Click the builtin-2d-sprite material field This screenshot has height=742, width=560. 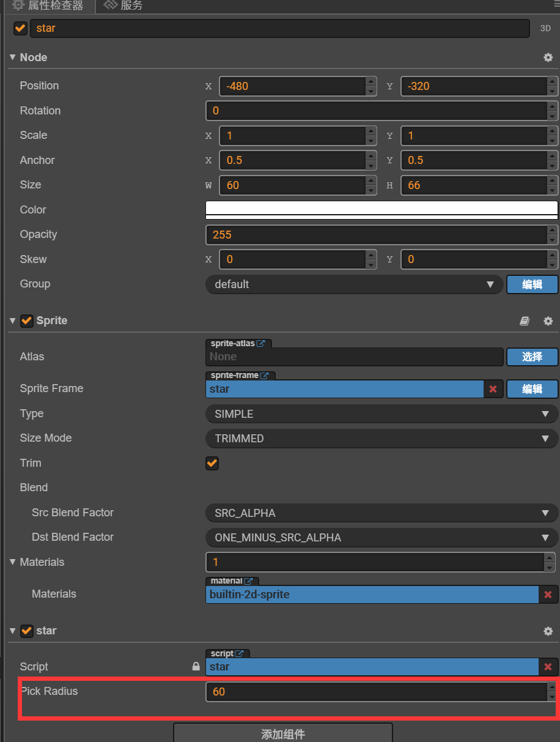(372, 594)
